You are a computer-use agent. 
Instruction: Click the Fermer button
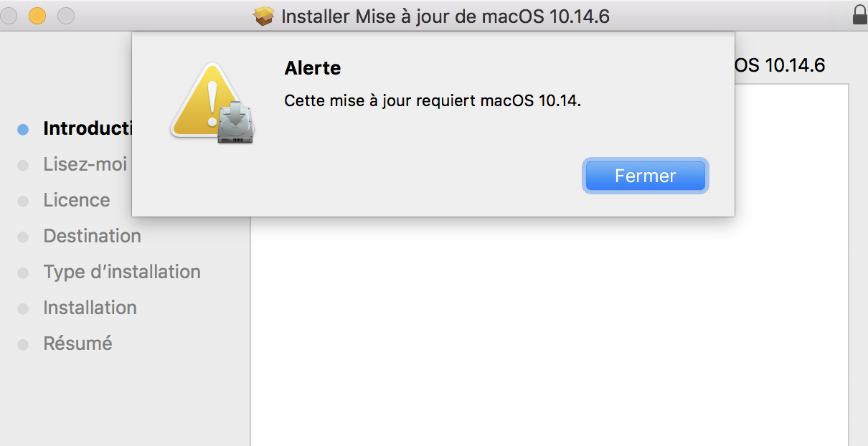point(645,176)
